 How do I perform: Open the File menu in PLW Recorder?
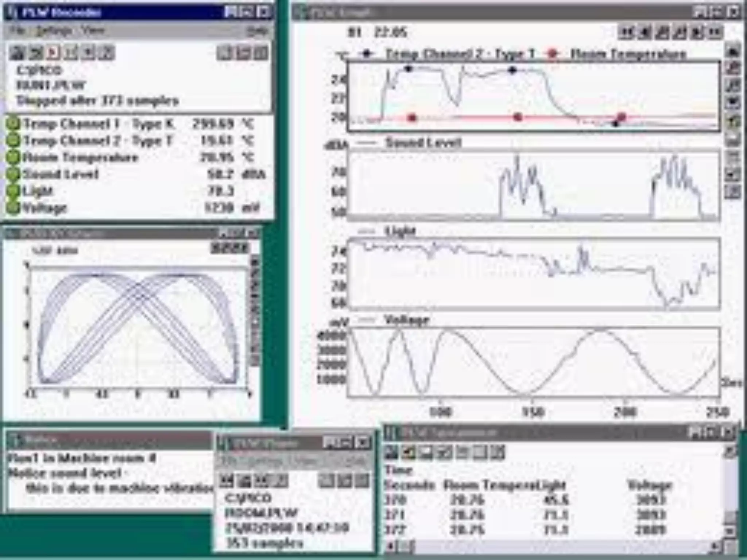[17, 31]
